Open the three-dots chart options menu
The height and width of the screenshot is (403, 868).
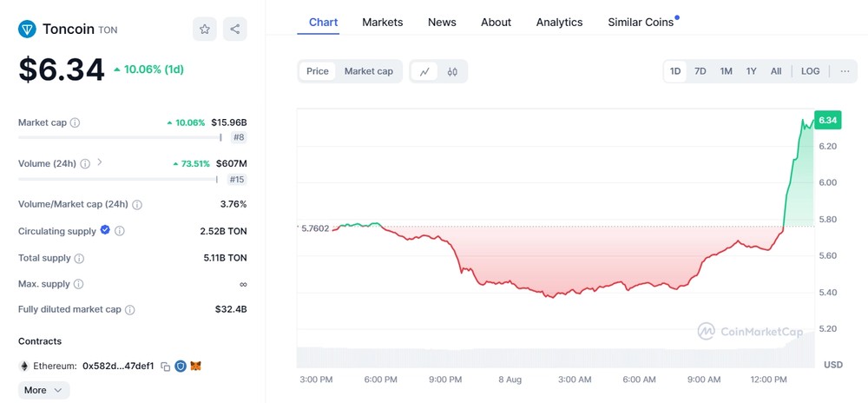845,71
